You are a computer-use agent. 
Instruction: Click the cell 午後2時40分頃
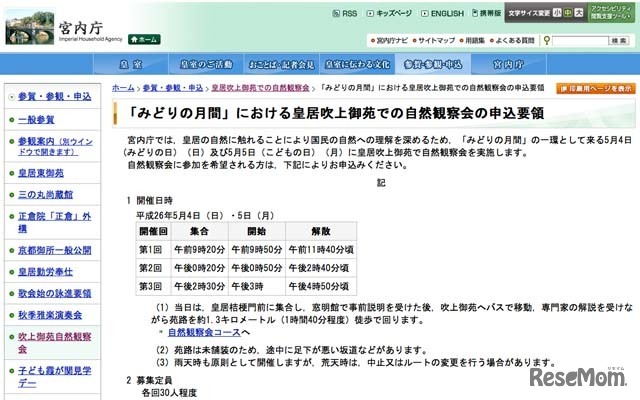click(319, 268)
